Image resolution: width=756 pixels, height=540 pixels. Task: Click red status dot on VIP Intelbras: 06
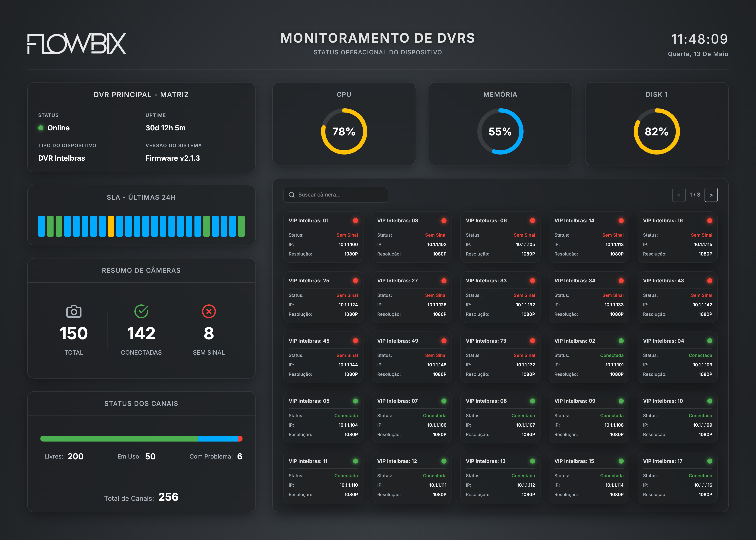(533, 220)
